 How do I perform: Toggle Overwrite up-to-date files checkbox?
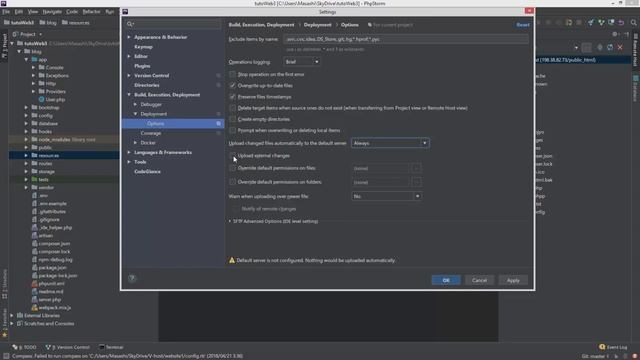tap(232, 86)
